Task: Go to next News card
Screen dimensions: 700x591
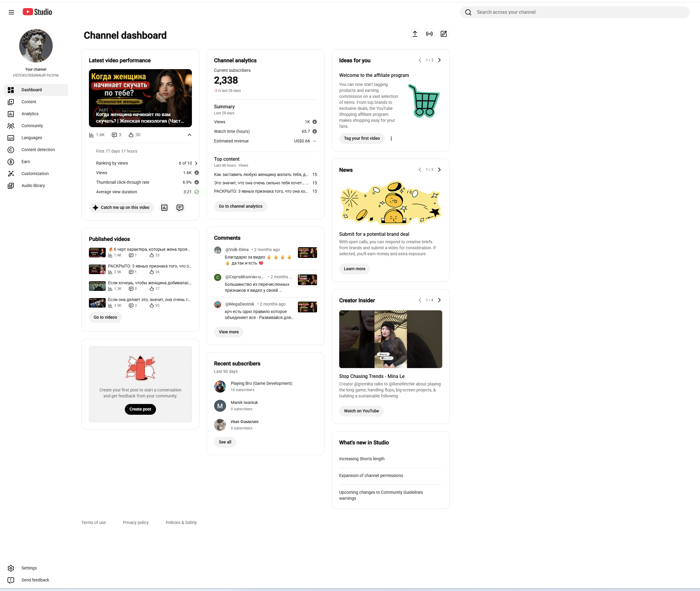Action: pos(439,170)
